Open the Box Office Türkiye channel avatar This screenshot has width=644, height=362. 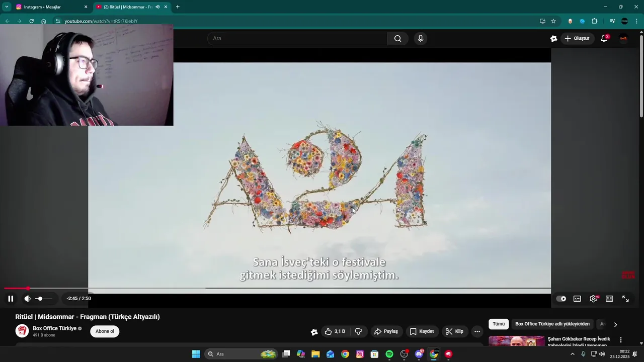coord(22,331)
